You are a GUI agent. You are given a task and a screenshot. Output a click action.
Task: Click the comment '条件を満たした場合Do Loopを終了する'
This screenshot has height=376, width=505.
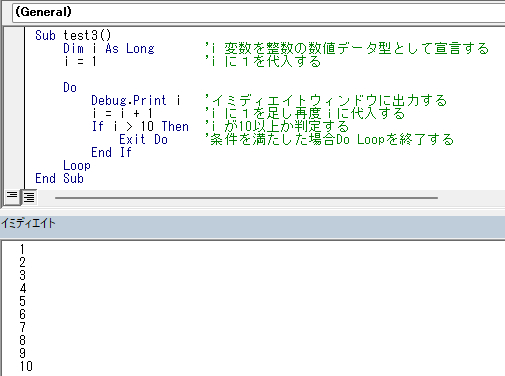click(x=329, y=139)
